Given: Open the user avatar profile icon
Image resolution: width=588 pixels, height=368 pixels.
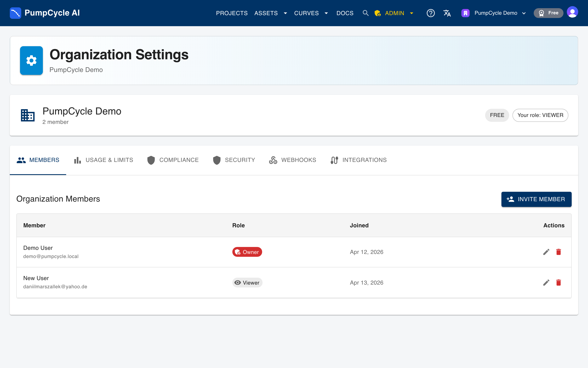Looking at the screenshot, I should pos(572,12).
